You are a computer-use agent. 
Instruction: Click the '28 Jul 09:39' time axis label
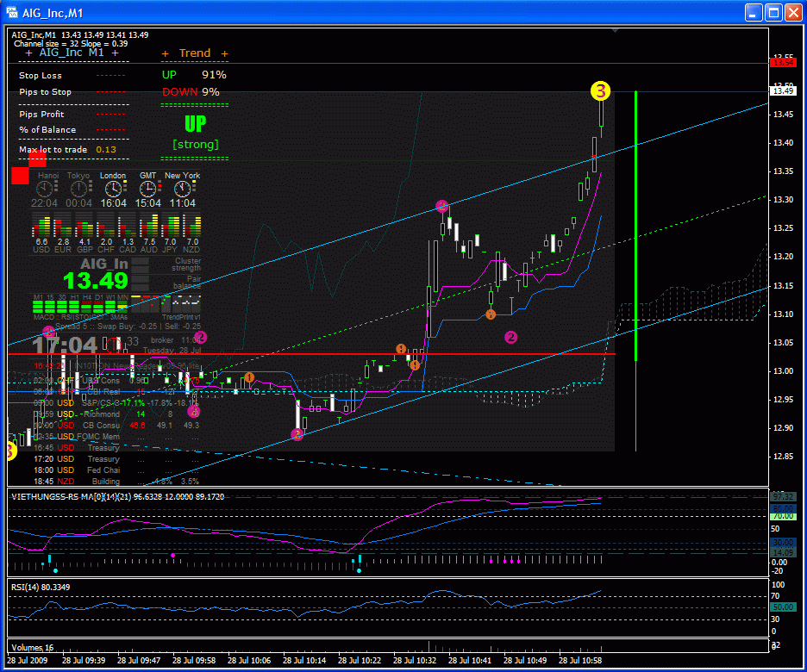[84, 660]
